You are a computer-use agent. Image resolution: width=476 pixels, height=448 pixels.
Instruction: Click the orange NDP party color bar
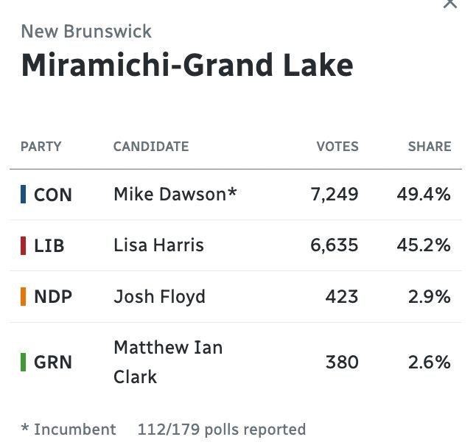coord(23,296)
